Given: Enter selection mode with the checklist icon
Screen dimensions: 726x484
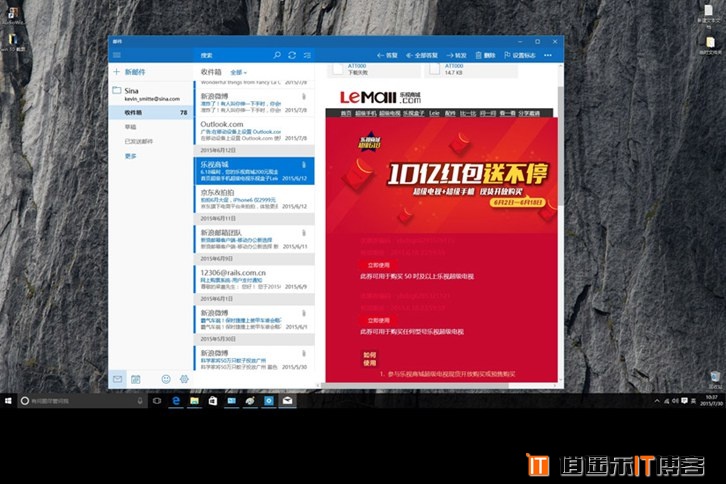Looking at the screenshot, I should (x=307, y=55).
